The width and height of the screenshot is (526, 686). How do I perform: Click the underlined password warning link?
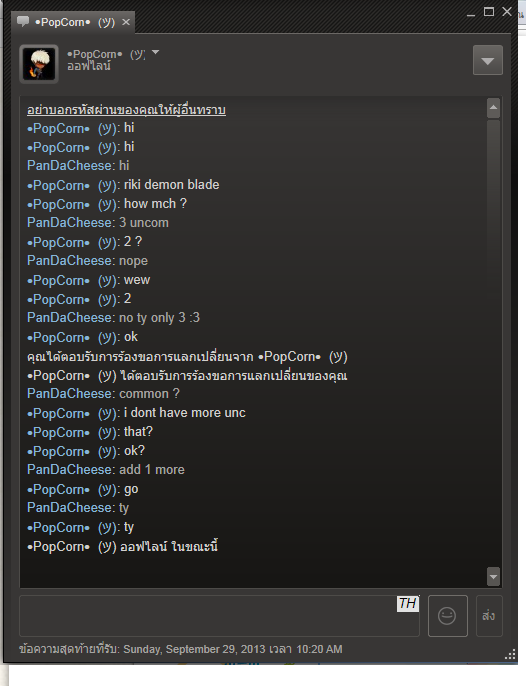126,109
